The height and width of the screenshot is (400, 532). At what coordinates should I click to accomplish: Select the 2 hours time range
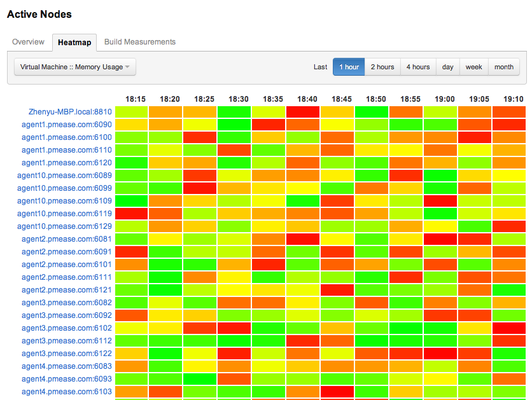[x=382, y=66]
